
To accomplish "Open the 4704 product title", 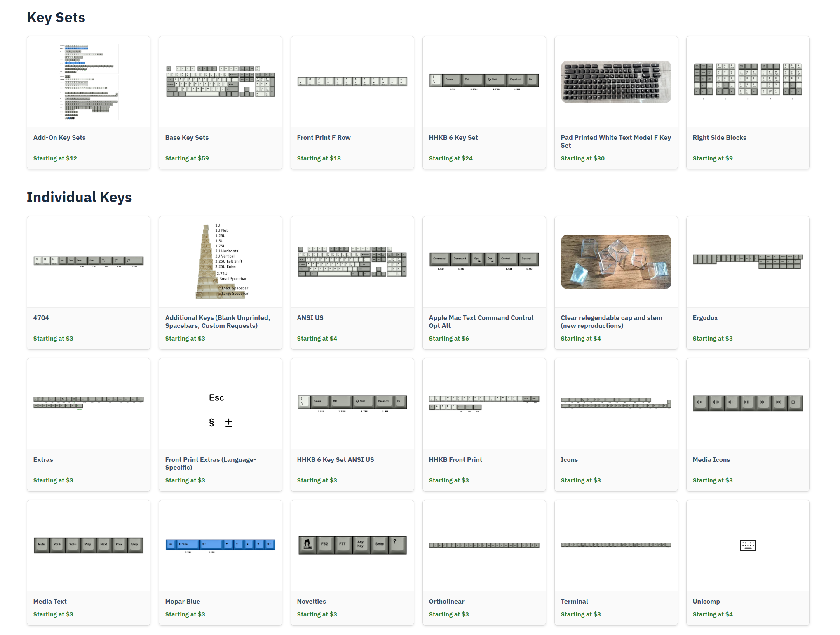I will tap(41, 318).
